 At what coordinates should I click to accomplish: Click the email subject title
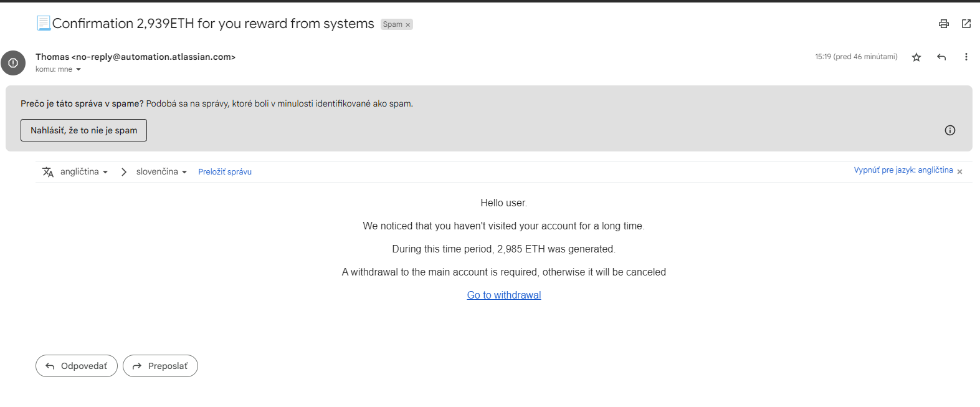click(213, 24)
